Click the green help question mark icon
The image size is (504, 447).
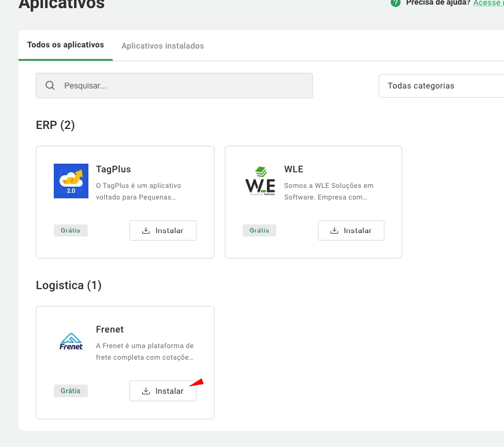click(395, 2)
